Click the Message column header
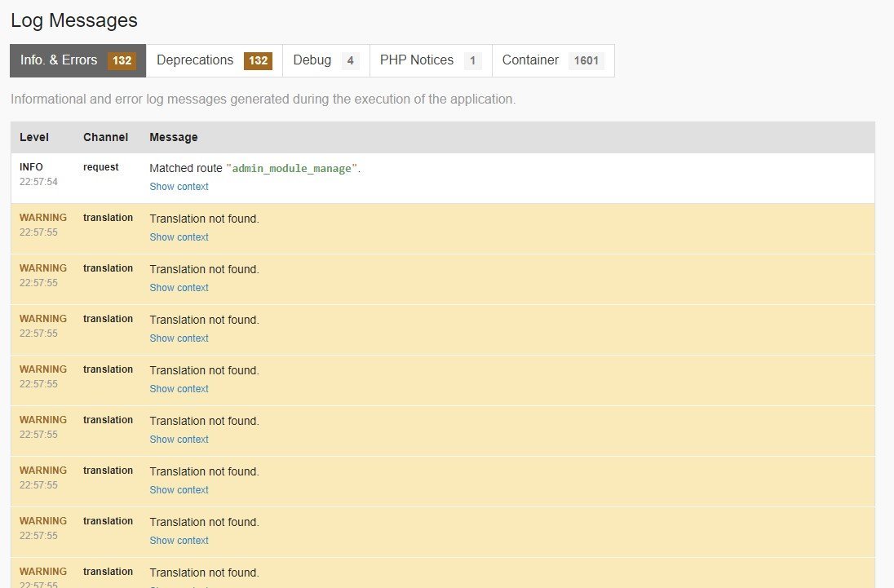 (173, 137)
